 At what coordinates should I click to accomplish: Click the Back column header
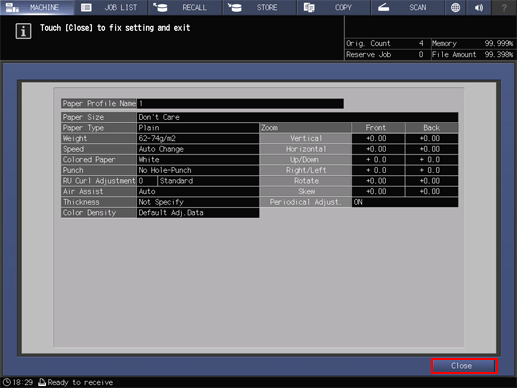coord(432,128)
